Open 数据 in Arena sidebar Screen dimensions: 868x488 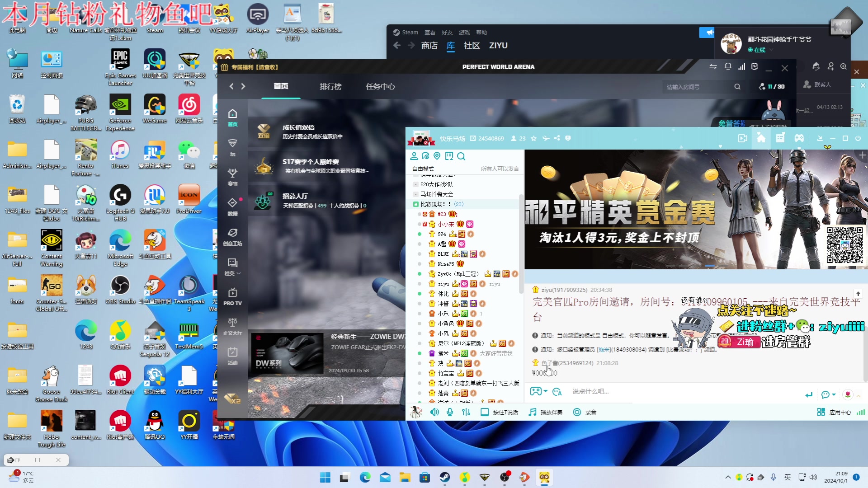232,207
